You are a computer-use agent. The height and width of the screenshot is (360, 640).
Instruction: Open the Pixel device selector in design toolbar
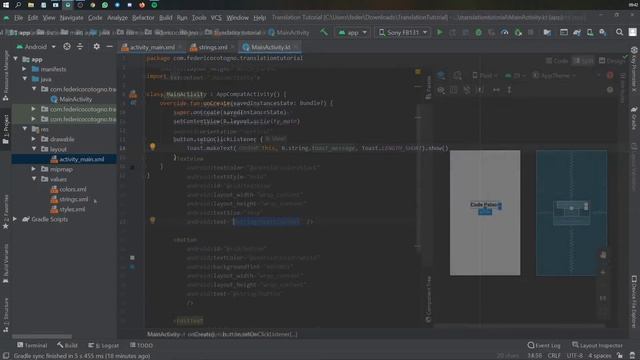pyautogui.click(x=484, y=76)
